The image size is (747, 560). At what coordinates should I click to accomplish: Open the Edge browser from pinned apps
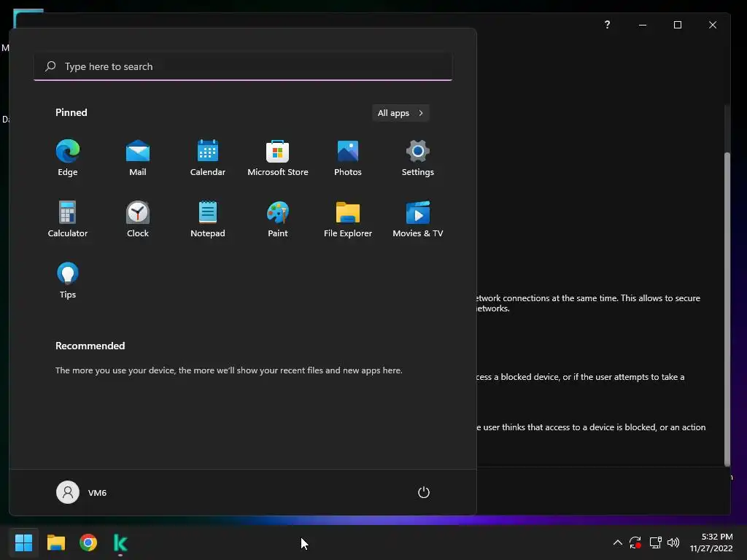[68, 157]
